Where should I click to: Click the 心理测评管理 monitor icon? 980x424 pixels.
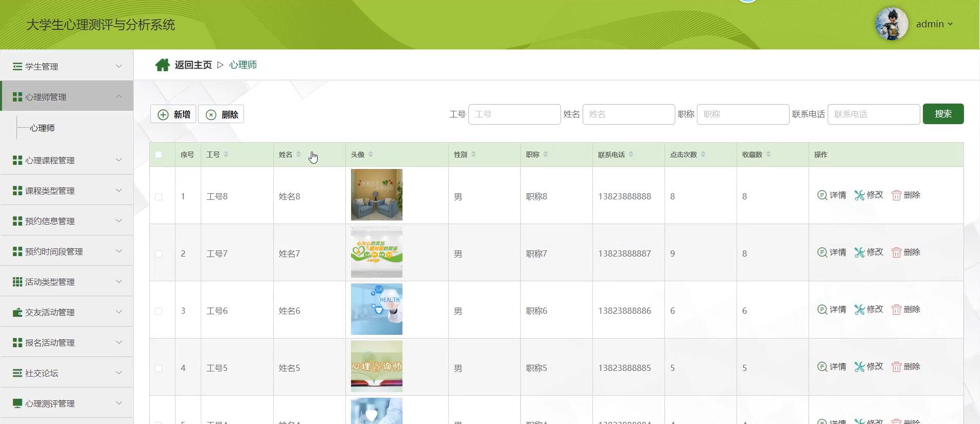click(x=17, y=403)
